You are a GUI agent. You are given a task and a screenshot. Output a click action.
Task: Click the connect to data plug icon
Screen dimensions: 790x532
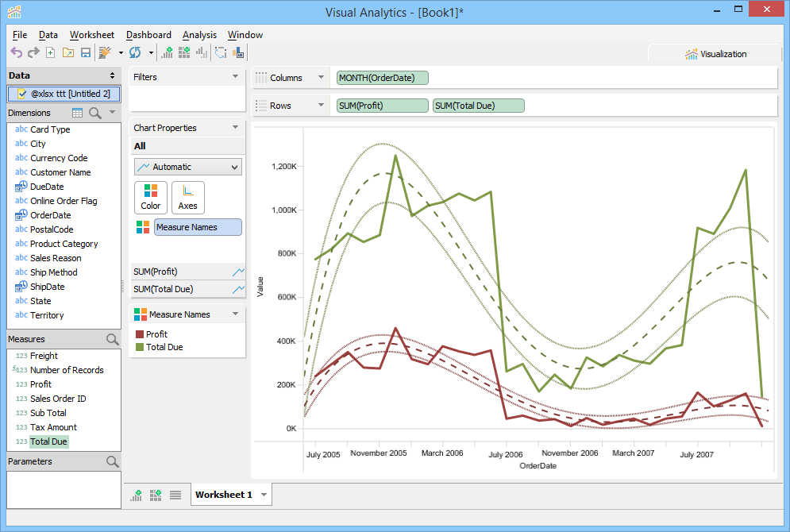click(105, 52)
